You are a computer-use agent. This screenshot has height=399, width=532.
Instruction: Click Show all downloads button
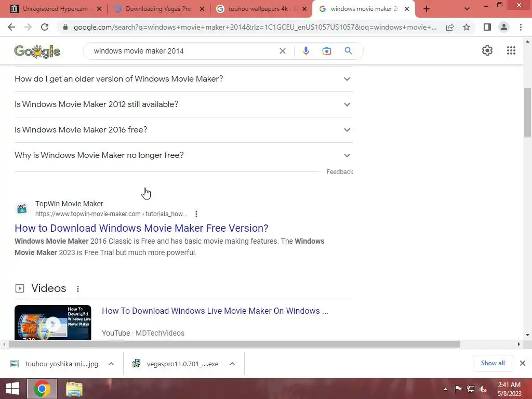pos(493,363)
